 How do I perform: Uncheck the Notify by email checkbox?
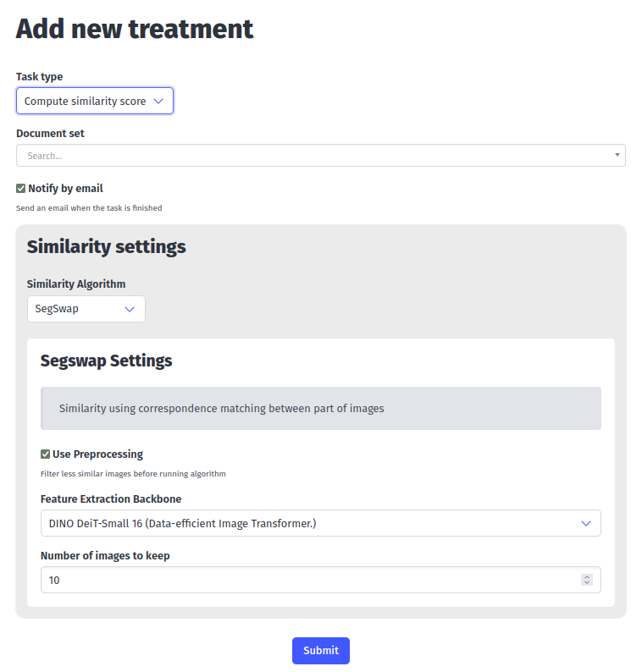[x=21, y=189]
